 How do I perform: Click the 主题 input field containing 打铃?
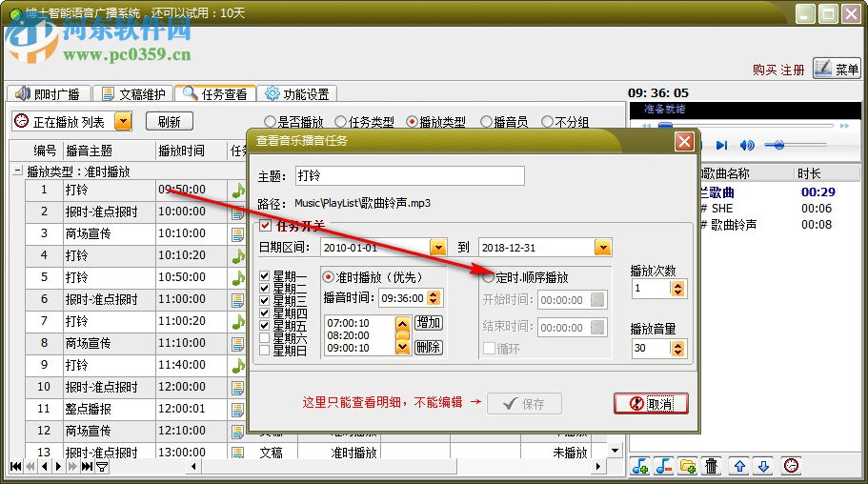pyautogui.click(x=410, y=176)
